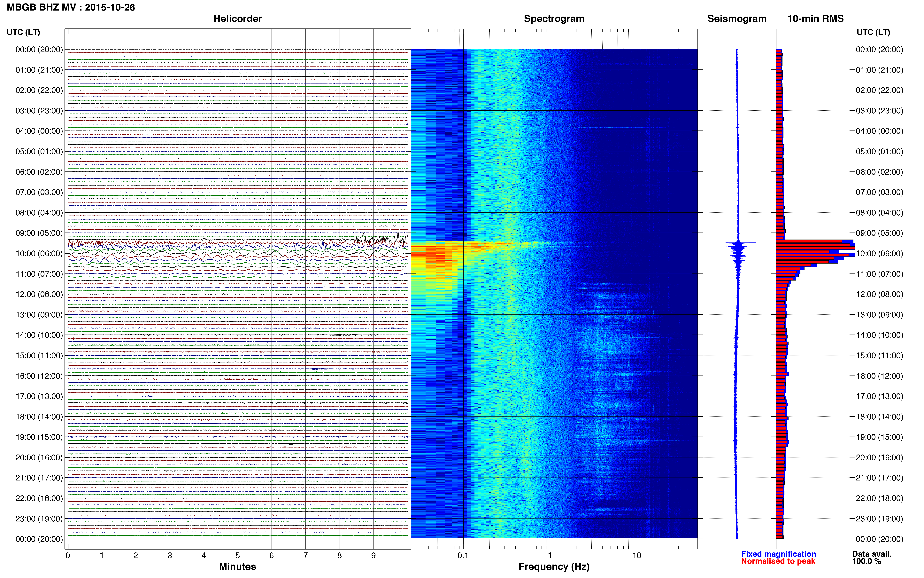Click 10:00 (06:00) on the left time axis
924x578 pixels.
coord(39,253)
